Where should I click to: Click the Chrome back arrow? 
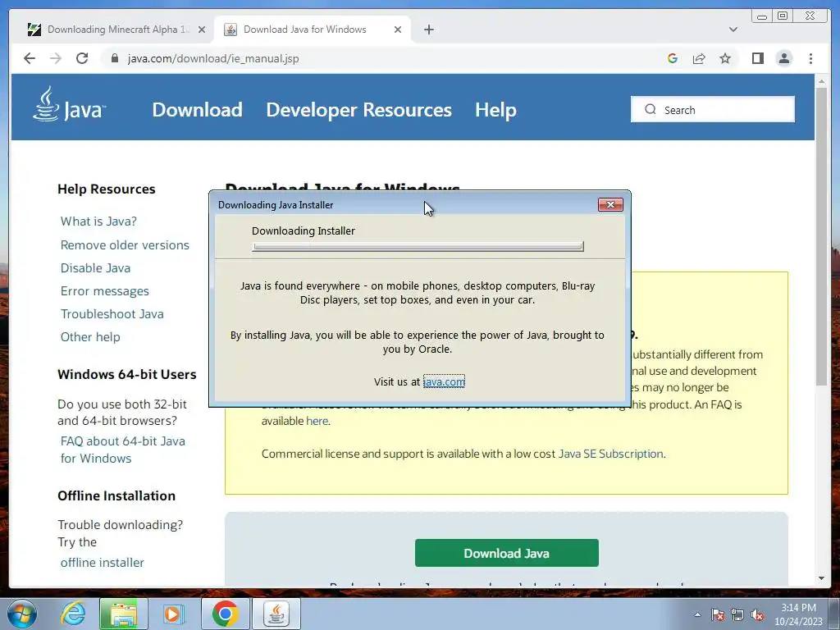pos(30,58)
